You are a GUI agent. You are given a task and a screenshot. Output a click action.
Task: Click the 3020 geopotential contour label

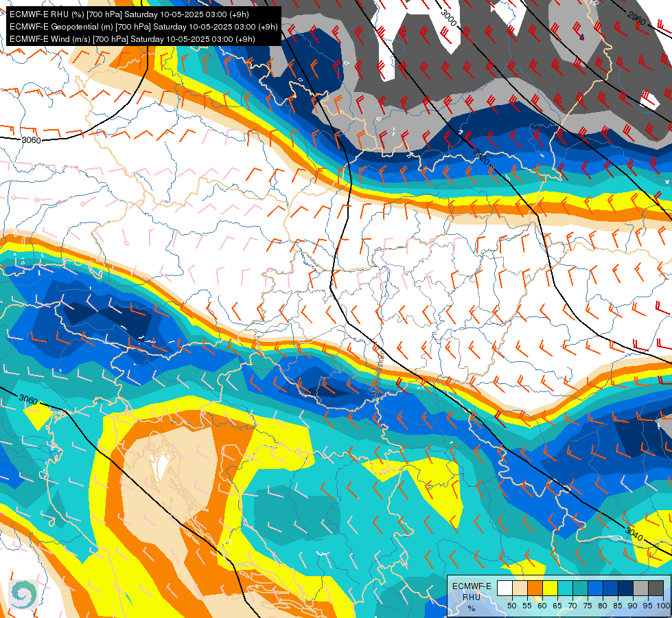coord(482,157)
